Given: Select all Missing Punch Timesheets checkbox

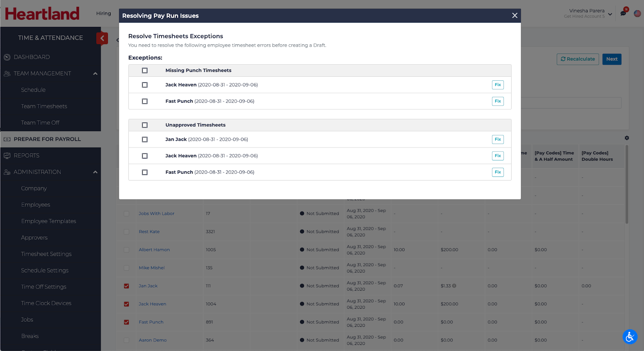Looking at the screenshot, I should point(145,70).
